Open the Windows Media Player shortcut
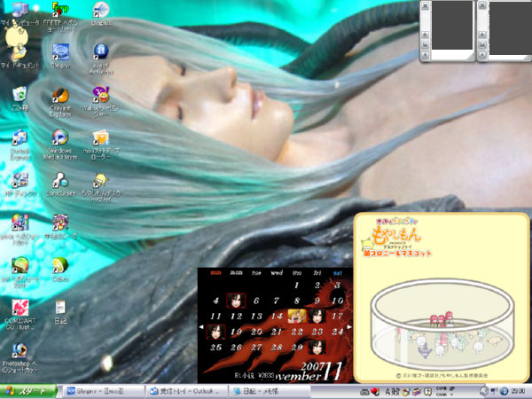 pyautogui.click(x=60, y=137)
